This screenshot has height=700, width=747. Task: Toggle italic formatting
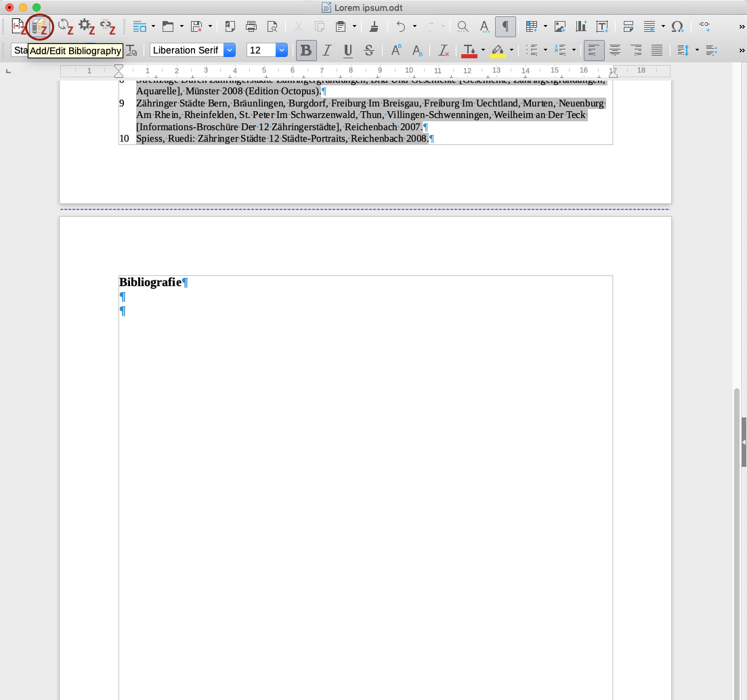(x=327, y=50)
